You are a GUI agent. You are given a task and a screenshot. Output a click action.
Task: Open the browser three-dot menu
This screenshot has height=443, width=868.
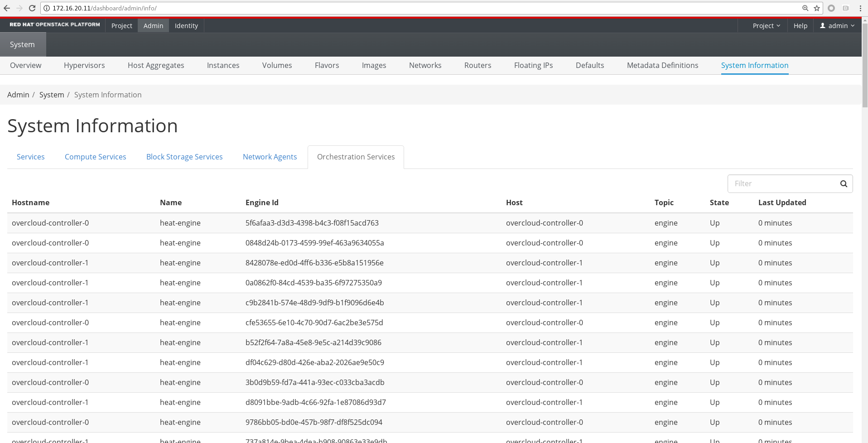tap(860, 8)
